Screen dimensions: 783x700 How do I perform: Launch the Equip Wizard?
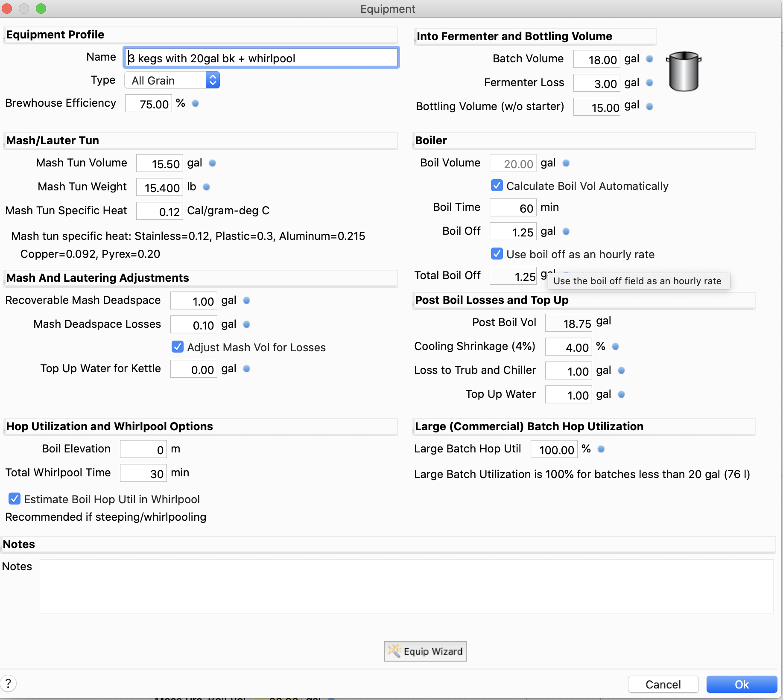coord(425,651)
